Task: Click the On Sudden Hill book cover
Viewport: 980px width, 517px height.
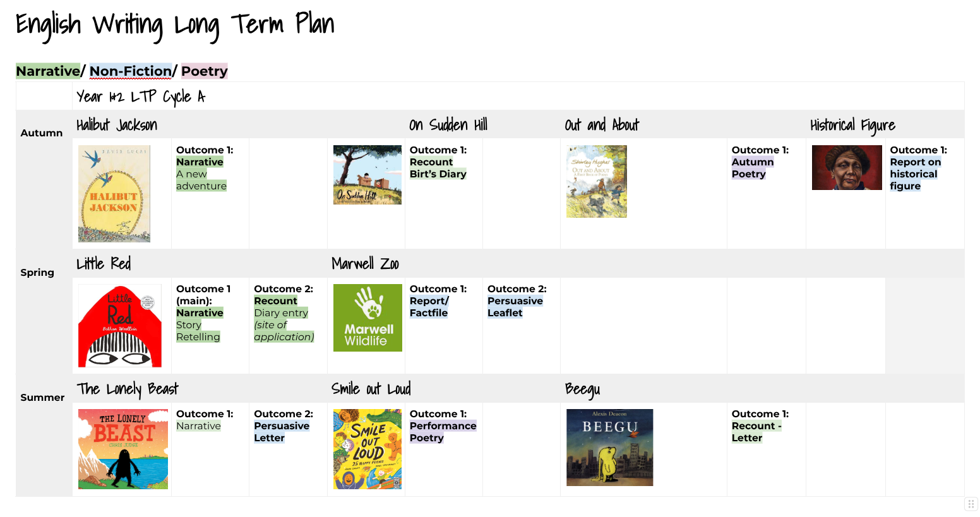Action: pos(367,175)
